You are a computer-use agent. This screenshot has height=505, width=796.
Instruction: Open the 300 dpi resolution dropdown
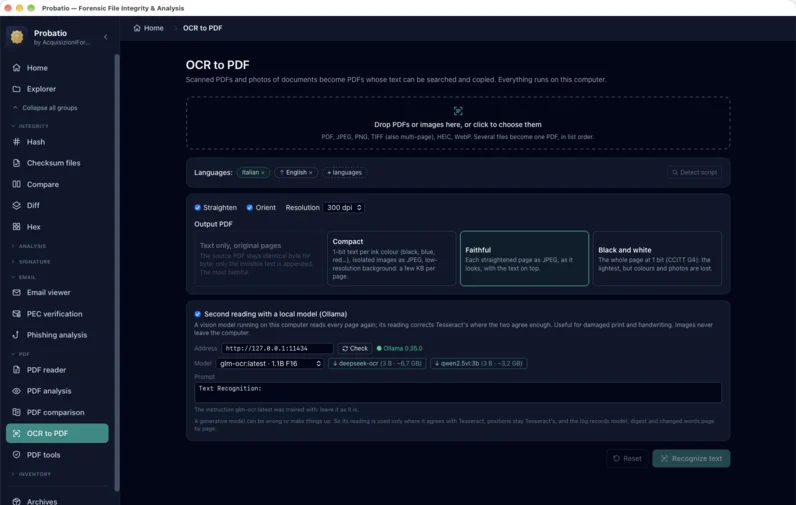(344, 208)
